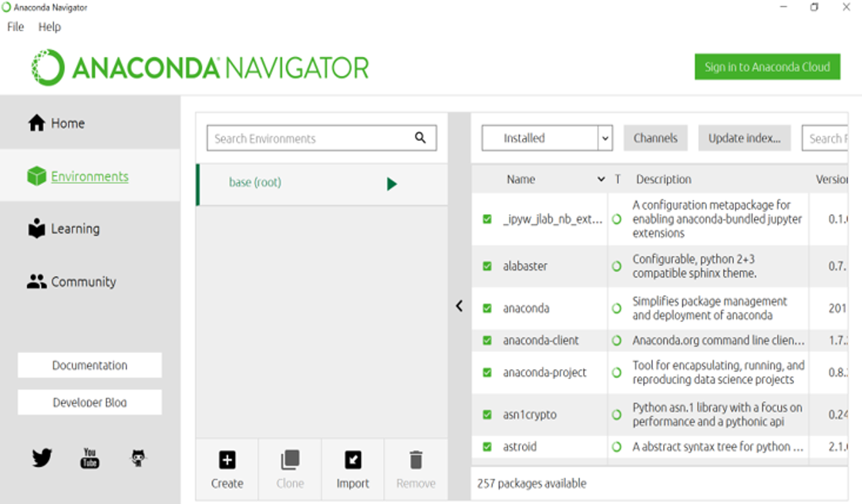Click the Update index button
The image size is (862, 504).
point(744,138)
